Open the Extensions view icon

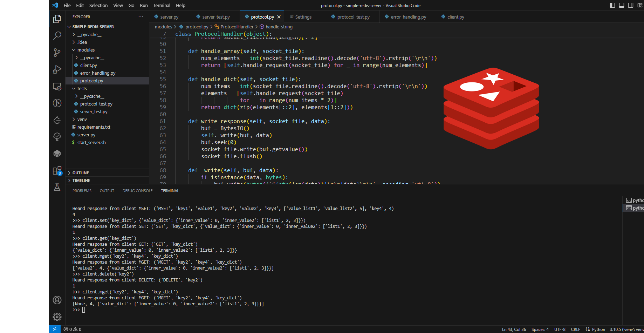pyautogui.click(x=57, y=171)
